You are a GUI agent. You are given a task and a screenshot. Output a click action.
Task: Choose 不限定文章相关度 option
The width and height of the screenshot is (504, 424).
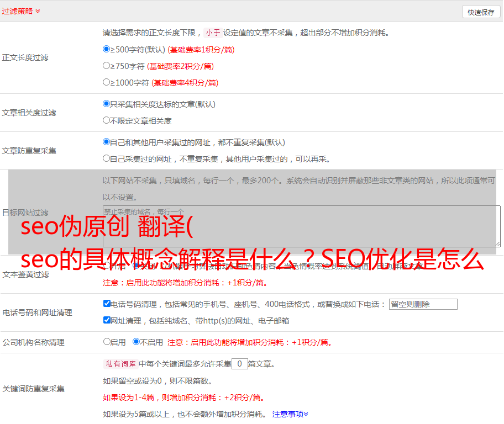pyautogui.click(x=107, y=120)
